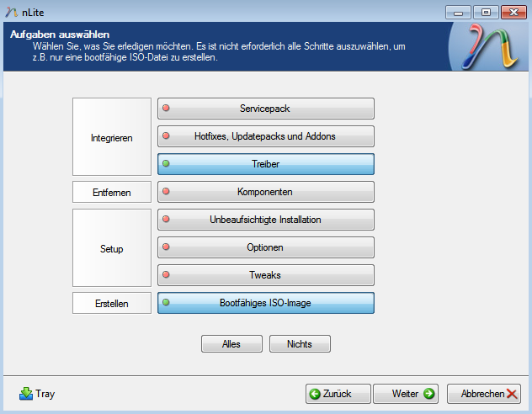Deselect Bootfähiges ISO-Image task
The height and width of the screenshot is (414, 532).
pos(265,303)
